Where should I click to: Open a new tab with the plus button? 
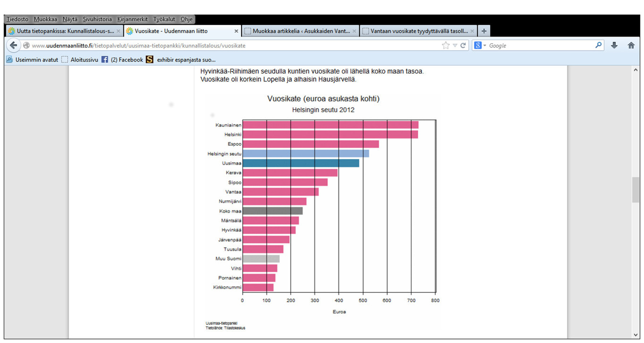pyautogui.click(x=484, y=31)
